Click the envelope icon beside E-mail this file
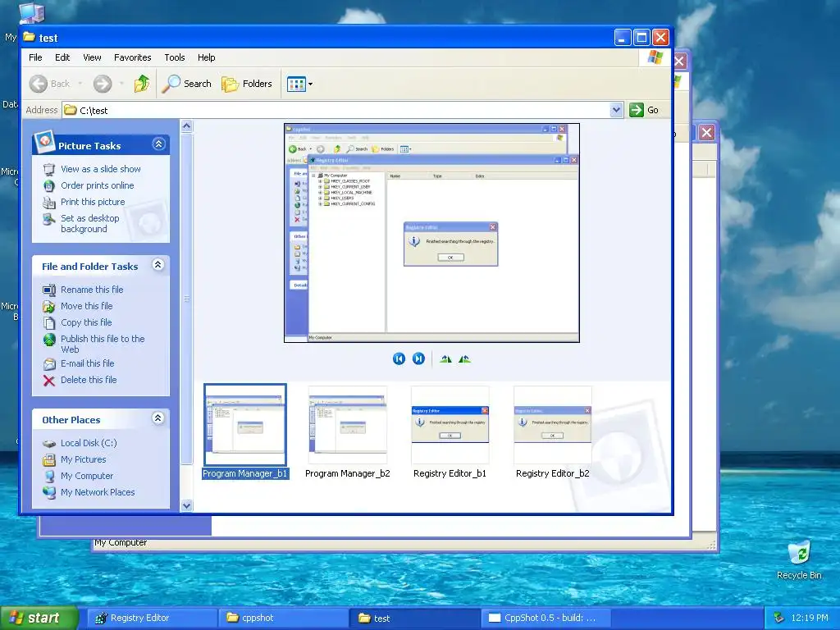 pos(48,364)
